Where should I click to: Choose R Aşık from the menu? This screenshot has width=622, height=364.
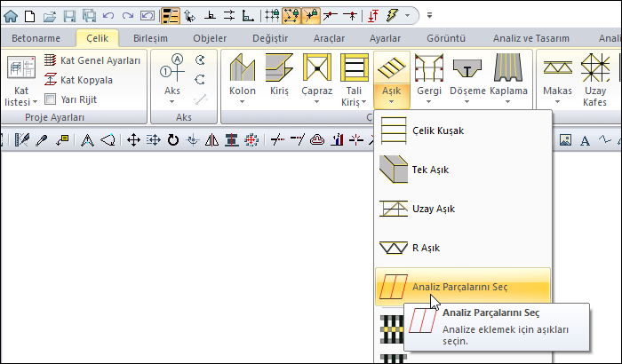click(463, 248)
